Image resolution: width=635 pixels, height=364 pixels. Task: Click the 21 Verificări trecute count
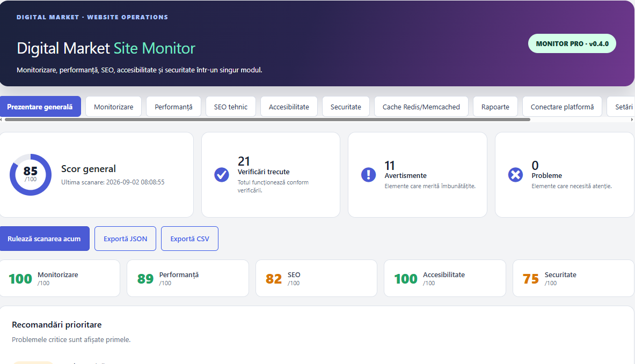point(244,161)
